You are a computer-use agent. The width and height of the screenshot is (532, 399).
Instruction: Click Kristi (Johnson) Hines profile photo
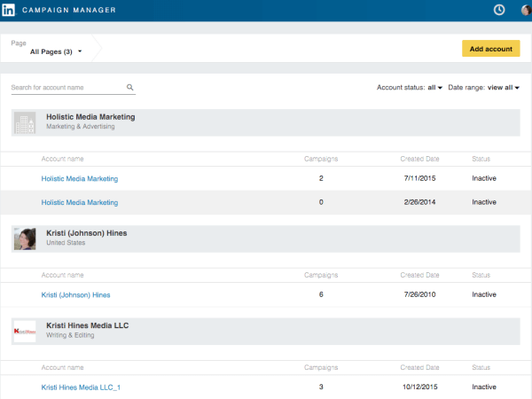(x=25, y=239)
